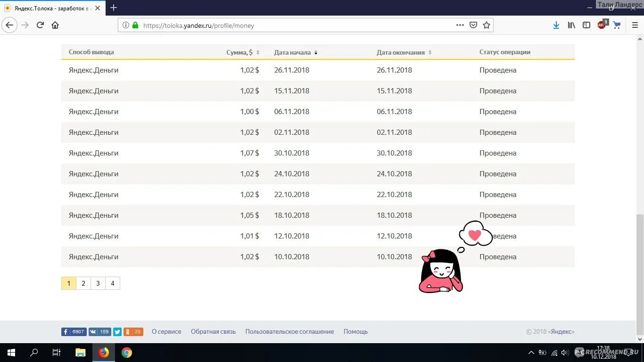Click Проведена status in 18.10.2018 row
This screenshot has height=362, width=644.
point(498,215)
